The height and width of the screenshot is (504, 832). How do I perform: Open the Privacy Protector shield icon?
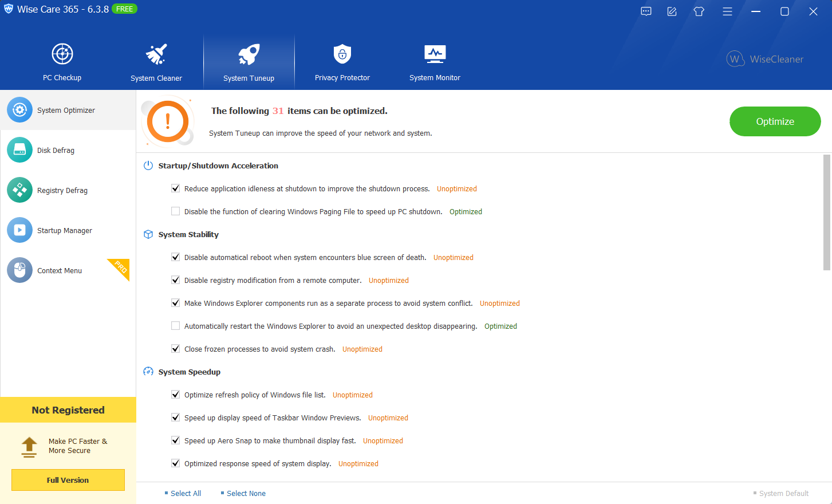[342, 54]
